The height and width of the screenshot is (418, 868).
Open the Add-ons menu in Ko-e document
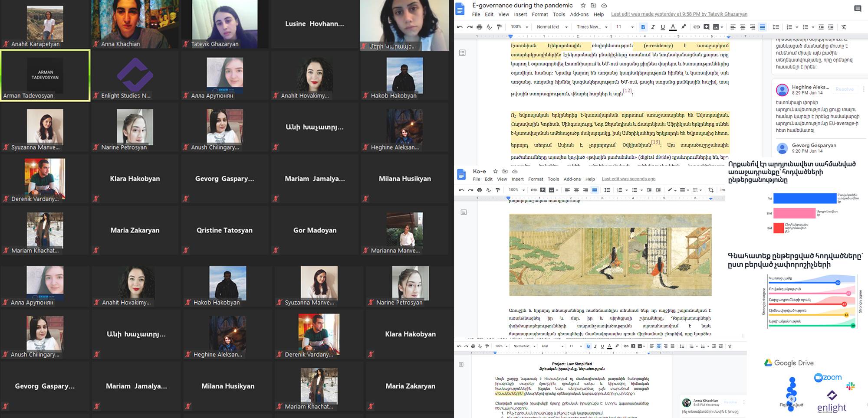pos(572,179)
